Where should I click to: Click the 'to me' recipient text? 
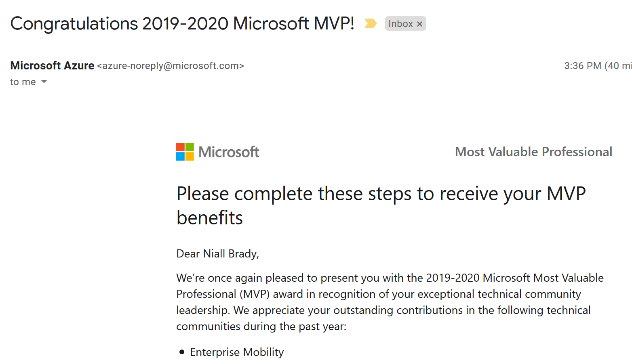[23, 82]
